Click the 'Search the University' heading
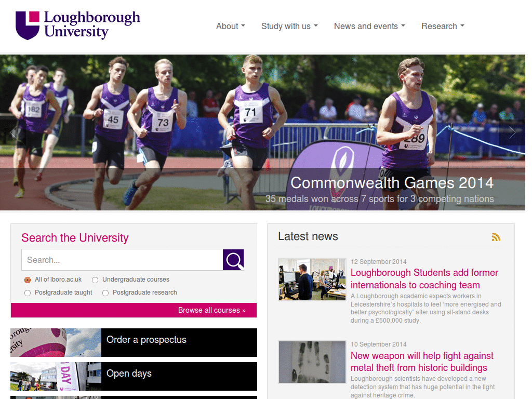The height and width of the screenshot is (399, 532). pos(75,237)
